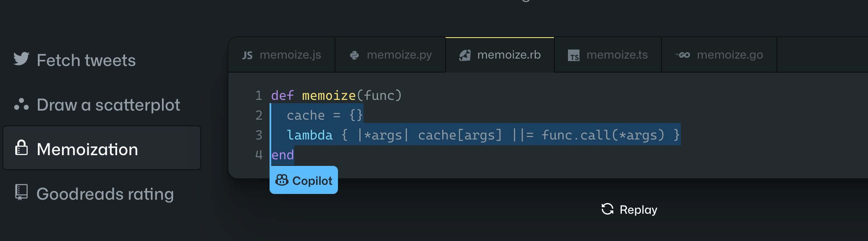Click the Ruby icon on memoize.rb tab

click(465, 55)
